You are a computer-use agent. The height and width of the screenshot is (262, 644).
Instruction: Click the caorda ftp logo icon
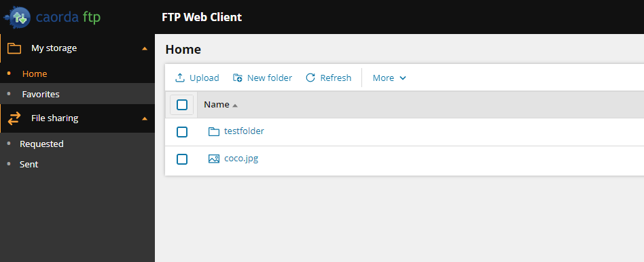tap(17, 17)
